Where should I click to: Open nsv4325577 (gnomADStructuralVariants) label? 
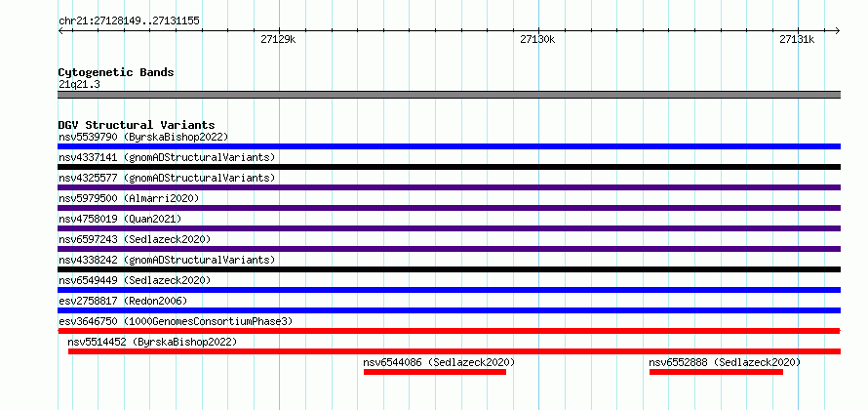(x=167, y=178)
